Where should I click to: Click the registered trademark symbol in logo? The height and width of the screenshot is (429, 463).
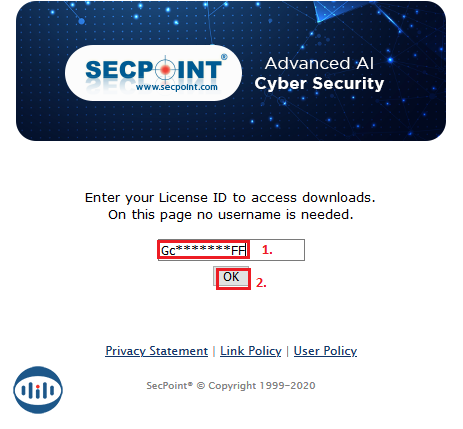(x=224, y=57)
